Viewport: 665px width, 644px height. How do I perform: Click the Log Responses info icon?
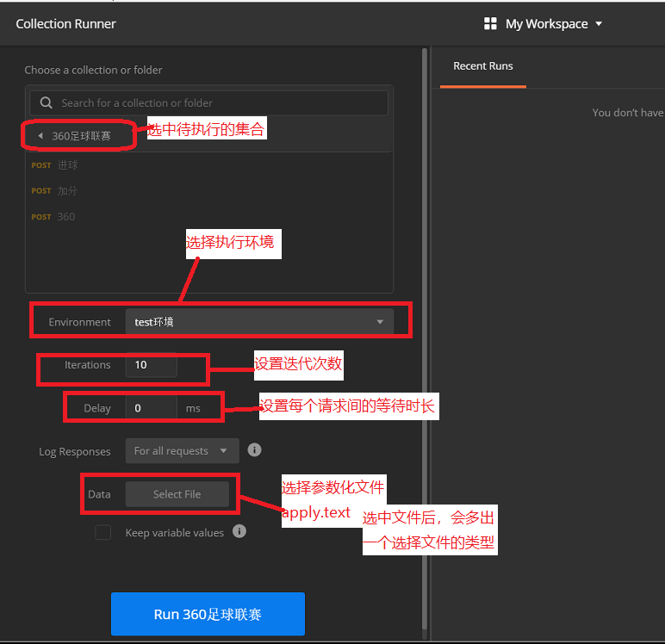[x=254, y=449]
